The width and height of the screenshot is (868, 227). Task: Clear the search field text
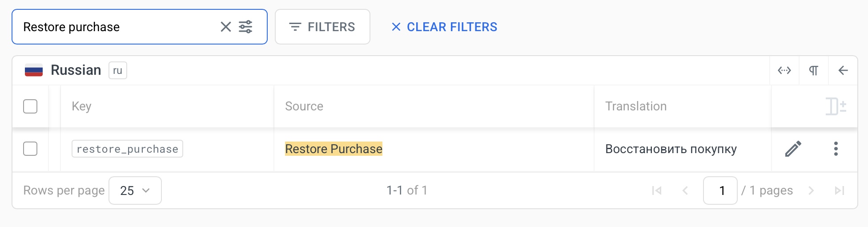(226, 27)
